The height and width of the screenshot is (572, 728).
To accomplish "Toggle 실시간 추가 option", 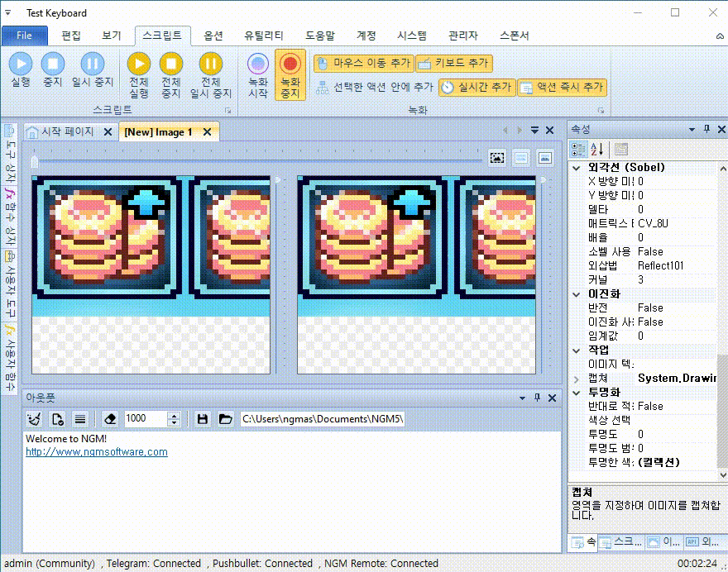I will click(x=477, y=88).
